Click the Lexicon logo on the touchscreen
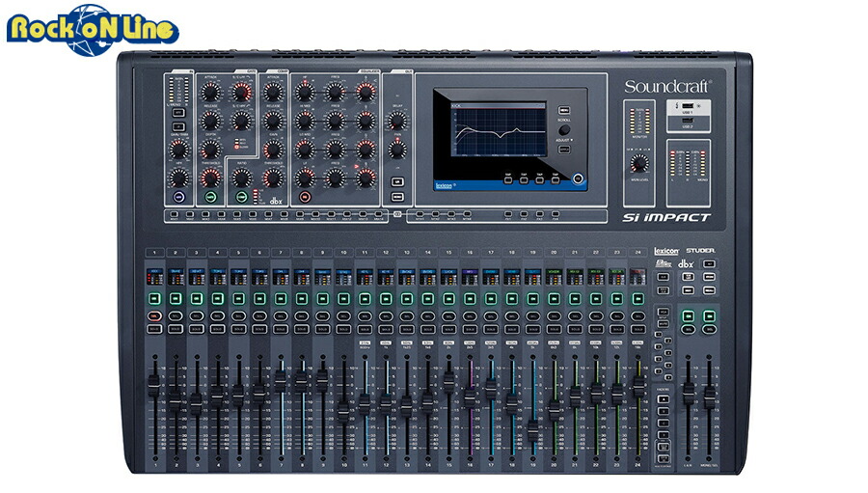 pyautogui.click(x=444, y=185)
